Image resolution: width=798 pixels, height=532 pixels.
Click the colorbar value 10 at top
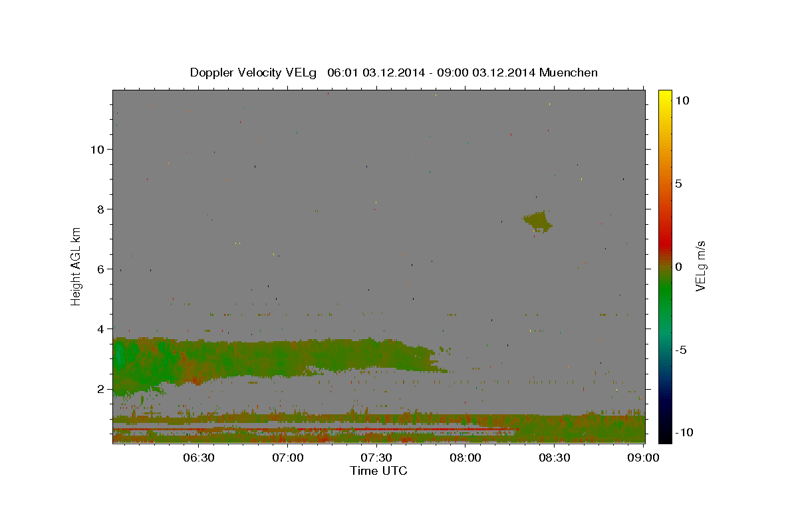pyautogui.click(x=682, y=100)
